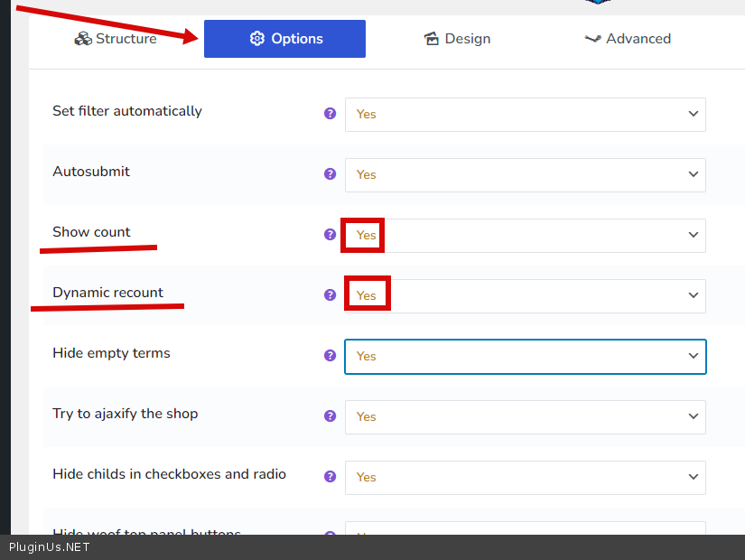Switch to the Design tab
This screenshot has width=745, height=560.
pos(457,39)
